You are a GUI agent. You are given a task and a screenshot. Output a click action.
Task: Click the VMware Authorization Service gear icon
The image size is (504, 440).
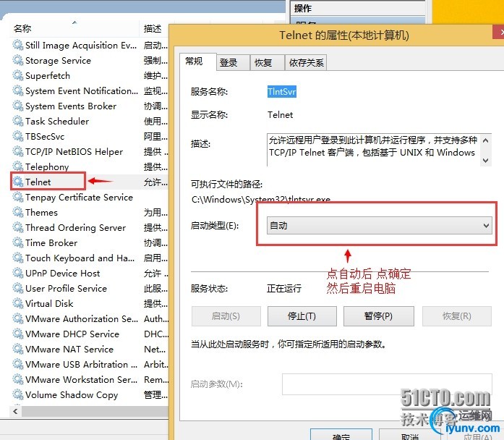17,318
